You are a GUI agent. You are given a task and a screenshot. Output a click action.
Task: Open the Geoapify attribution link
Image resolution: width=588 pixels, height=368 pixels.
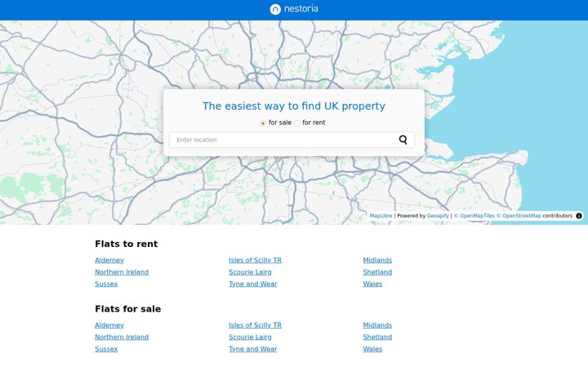[438, 216]
